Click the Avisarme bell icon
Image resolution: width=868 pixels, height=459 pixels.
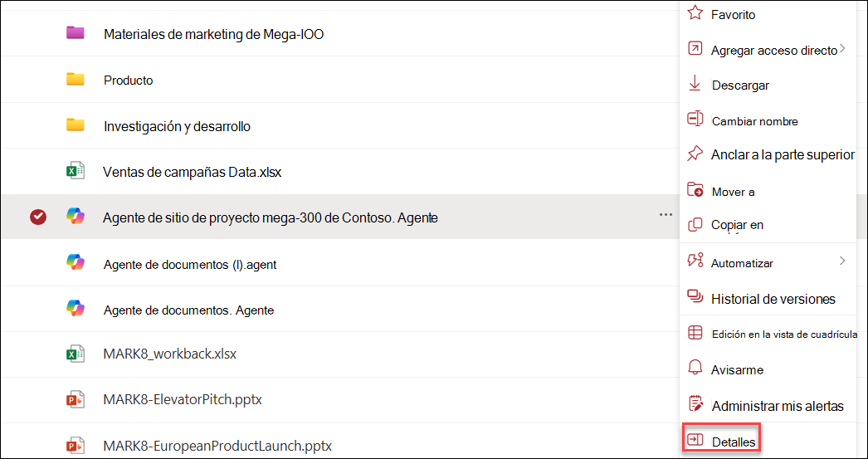(x=695, y=369)
